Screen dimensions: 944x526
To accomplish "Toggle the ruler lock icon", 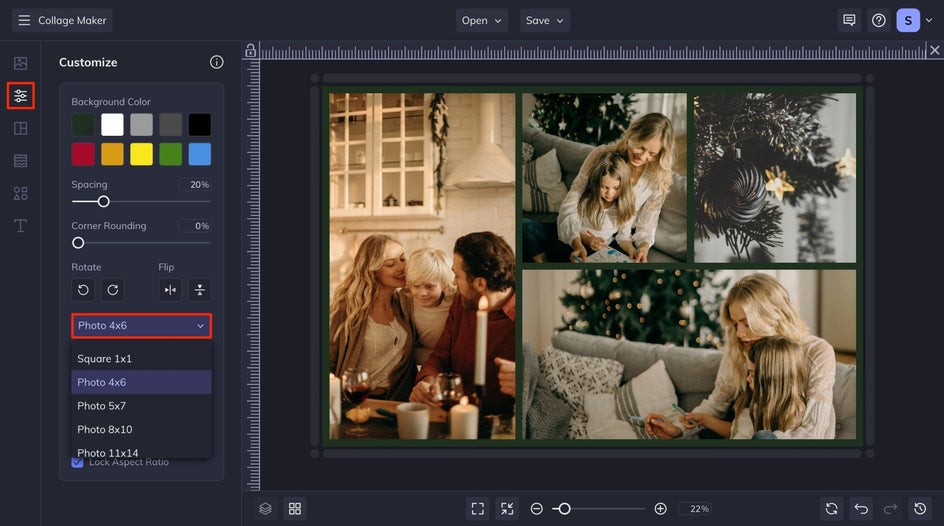I will coord(250,51).
